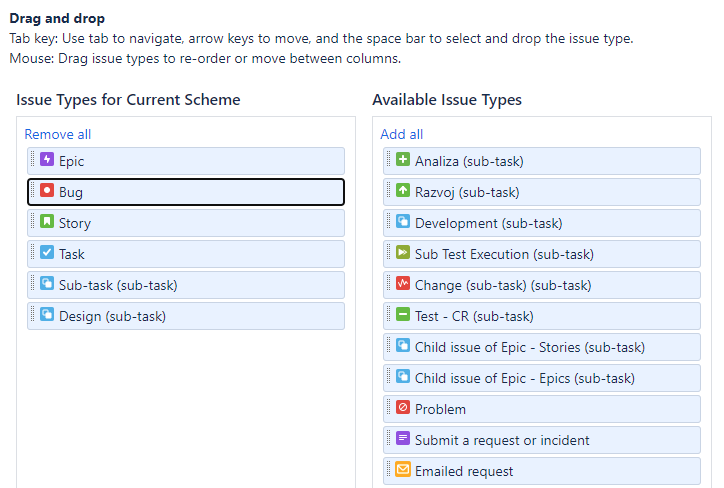
Task: Select Child issue of Epic - Stories
Action: (529, 347)
